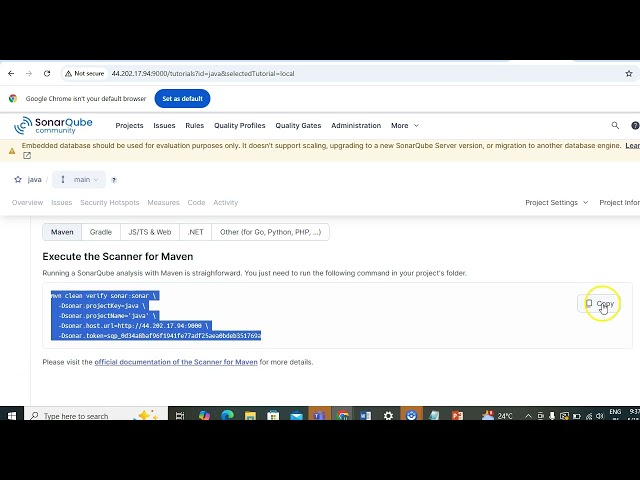
Task: Click the search magnifier icon in SonarQube
Action: [x=615, y=125]
